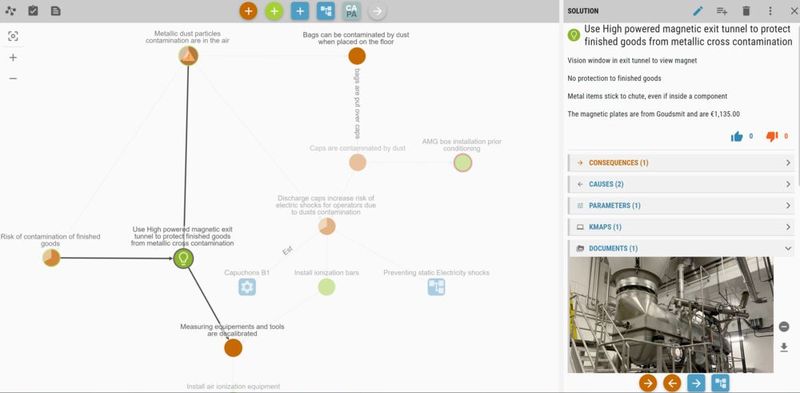Image resolution: width=800 pixels, height=393 pixels.
Task: Select Metallic dust particles node
Action: (188, 56)
